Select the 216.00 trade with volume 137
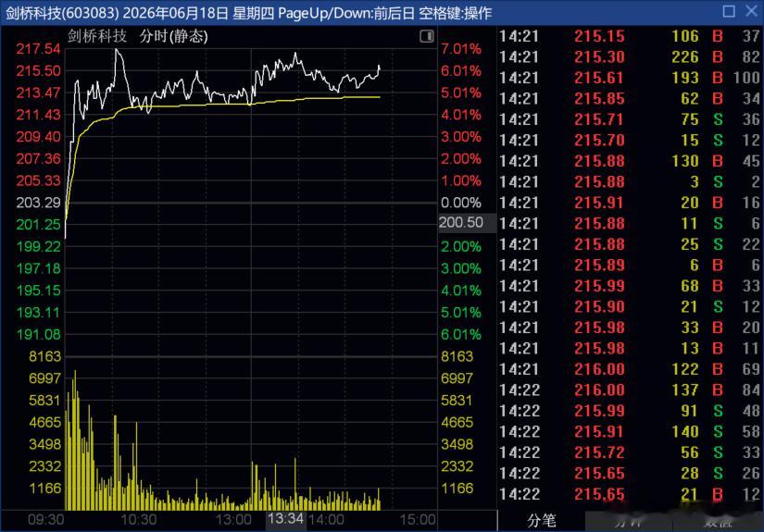This screenshot has height=532, width=764. [x=629, y=390]
